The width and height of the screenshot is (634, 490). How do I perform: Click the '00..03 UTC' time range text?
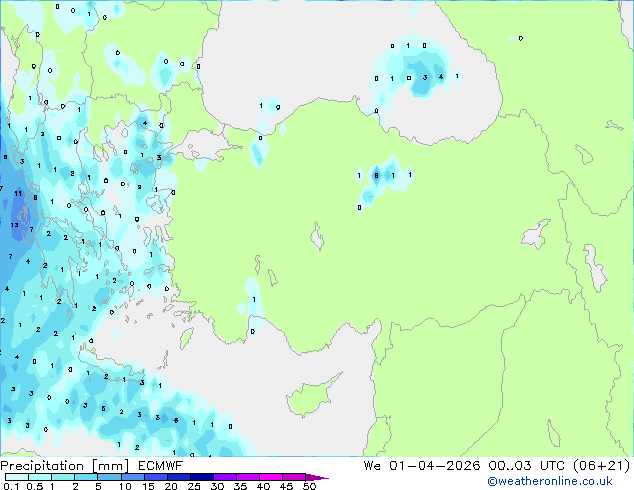coord(529,466)
